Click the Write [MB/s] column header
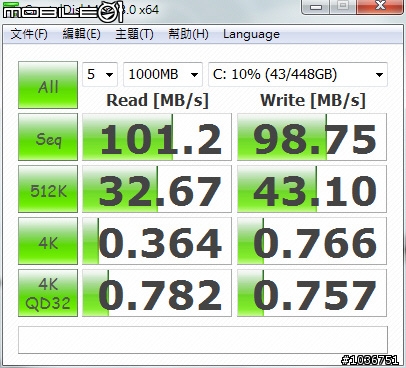 coord(313,100)
